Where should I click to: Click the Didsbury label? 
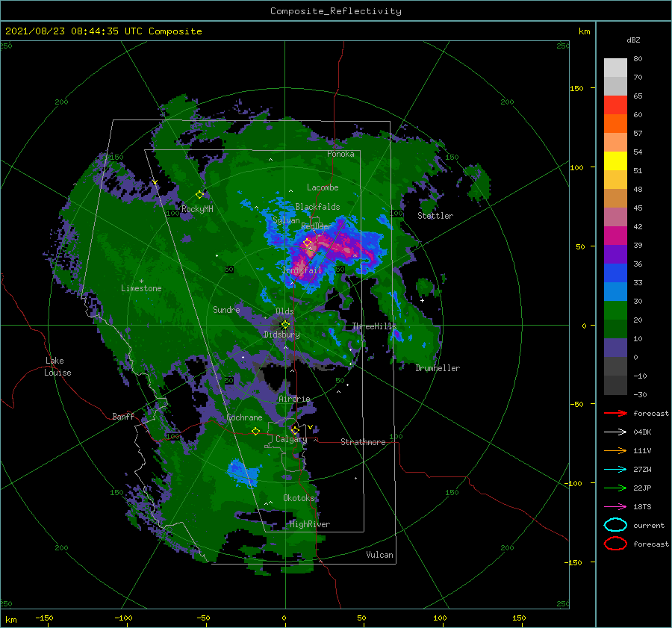click(281, 335)
